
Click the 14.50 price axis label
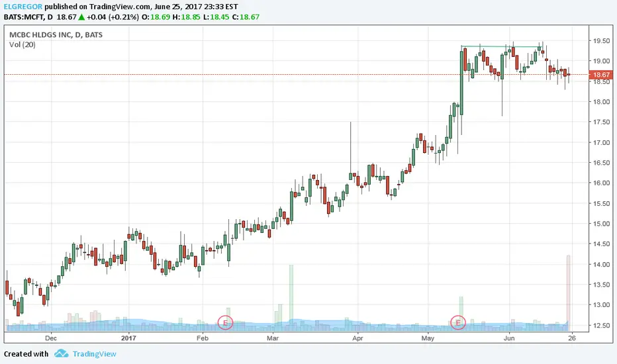(601, 244)
